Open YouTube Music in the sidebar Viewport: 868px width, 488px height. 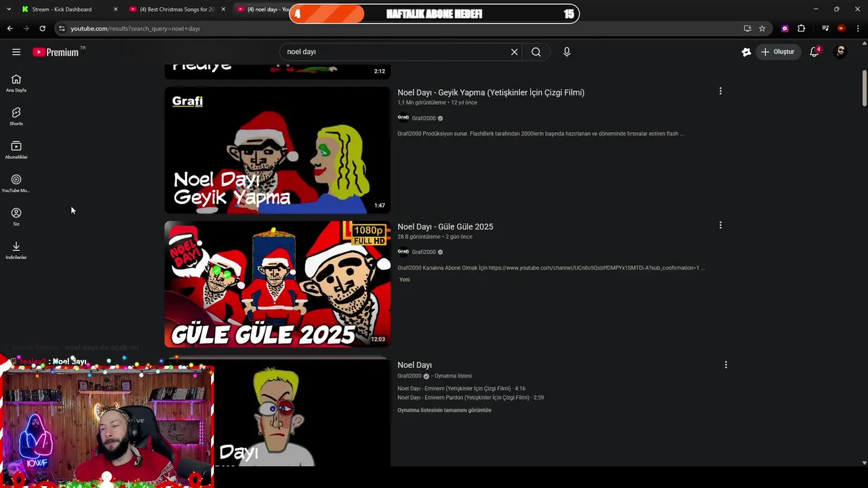click(x=16, y=184)
